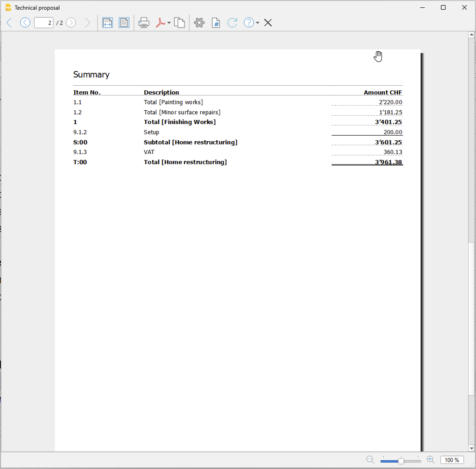This screenshot has height=469, width=476.
Task: Expand help dropdown arrow
Action: (258, 23)
